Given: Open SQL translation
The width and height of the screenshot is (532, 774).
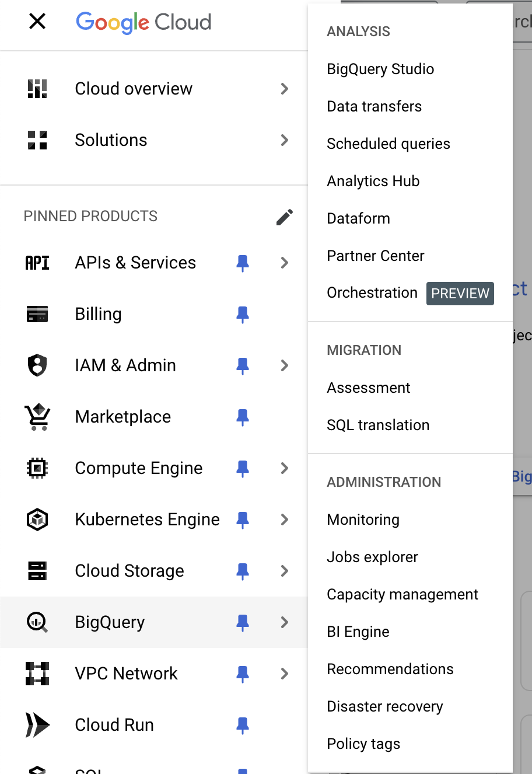Looking at the screenshot, I should tap(378, 425).
